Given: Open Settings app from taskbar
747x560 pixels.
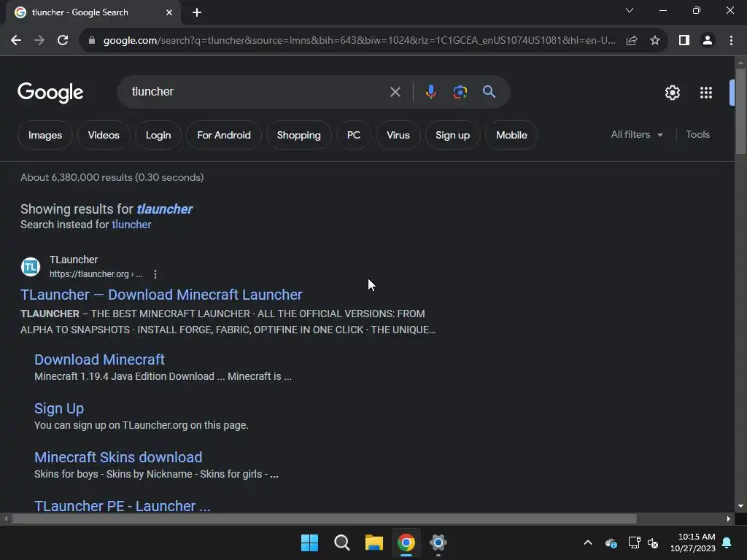Looking at the screenshot, I should pos(438,542).
